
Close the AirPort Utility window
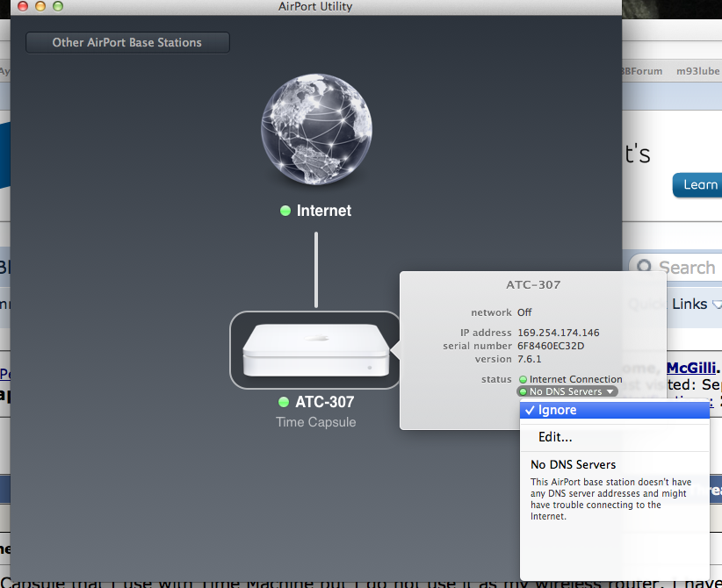coord(23,6)
